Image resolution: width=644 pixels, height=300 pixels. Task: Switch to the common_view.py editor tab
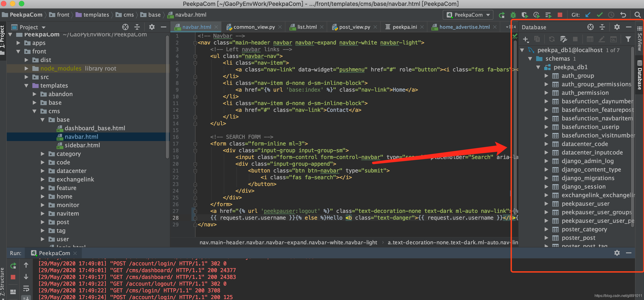[254, 27]
